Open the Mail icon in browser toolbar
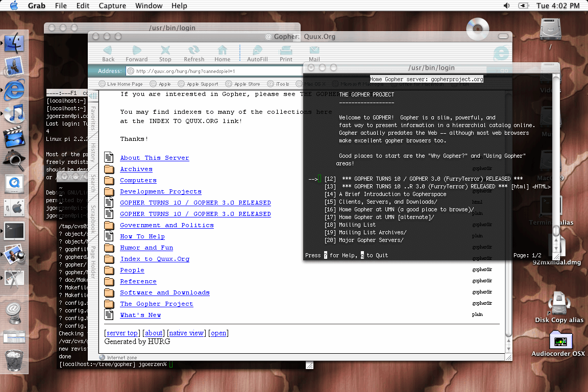This screenshot has width=588, height=392. 314,50
